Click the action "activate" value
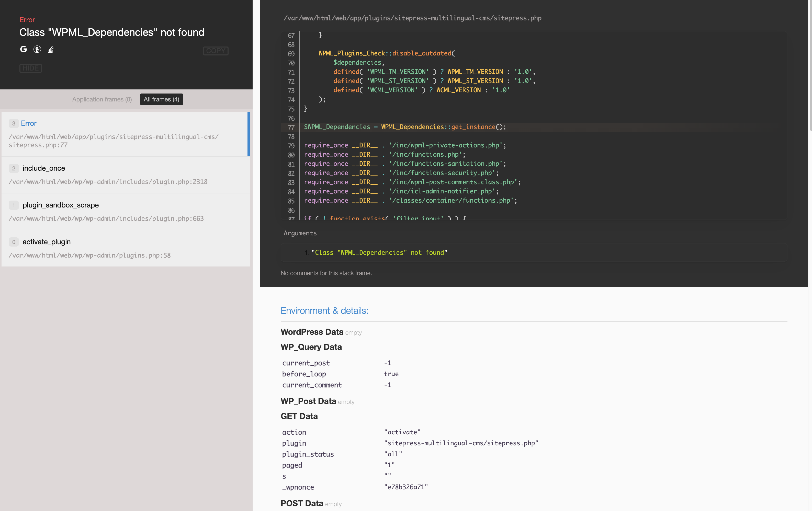 [402, 432]
